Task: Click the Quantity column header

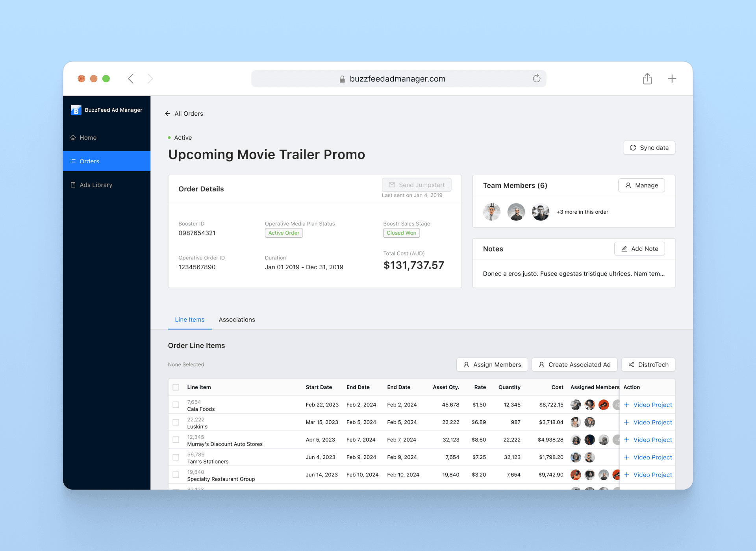Action: (510, 387)
